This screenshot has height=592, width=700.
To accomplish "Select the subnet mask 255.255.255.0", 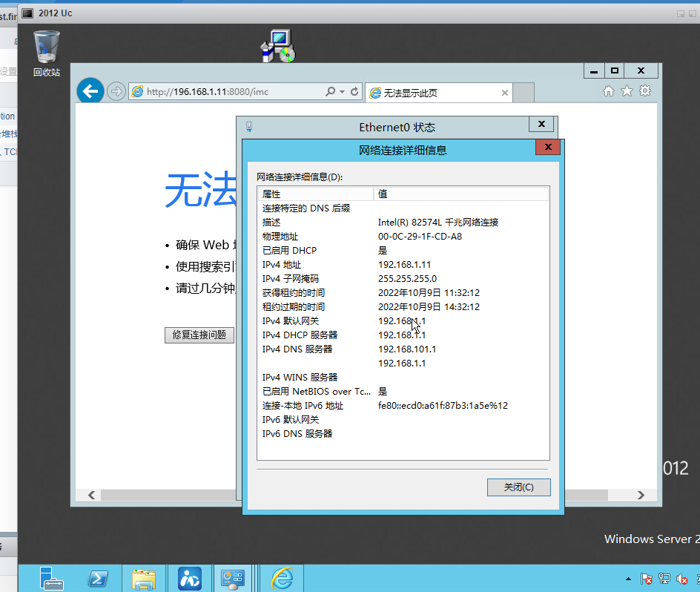I will [x=407, y=278].
